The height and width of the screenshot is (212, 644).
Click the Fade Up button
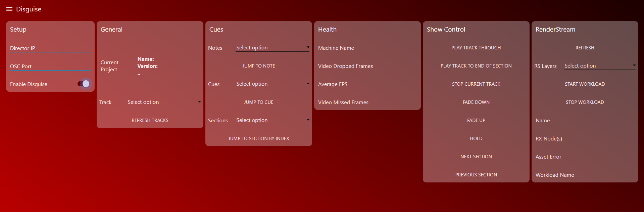[x=476, y=120]
